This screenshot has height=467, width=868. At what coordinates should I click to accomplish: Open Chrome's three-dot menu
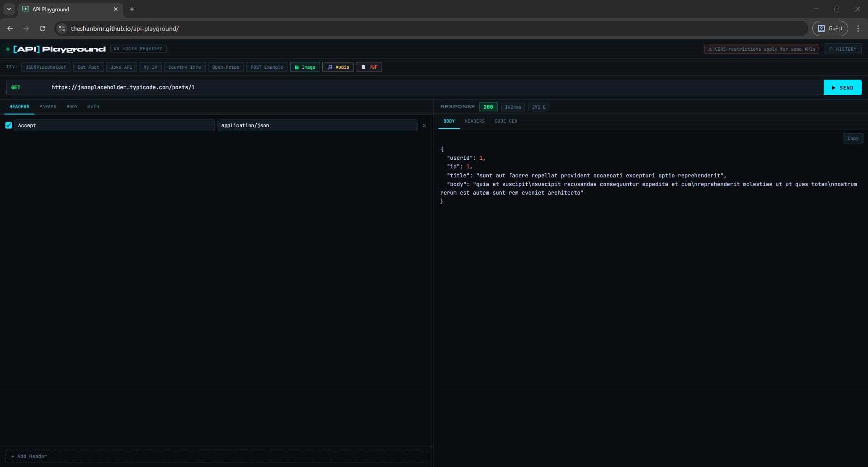coord(858,29)
